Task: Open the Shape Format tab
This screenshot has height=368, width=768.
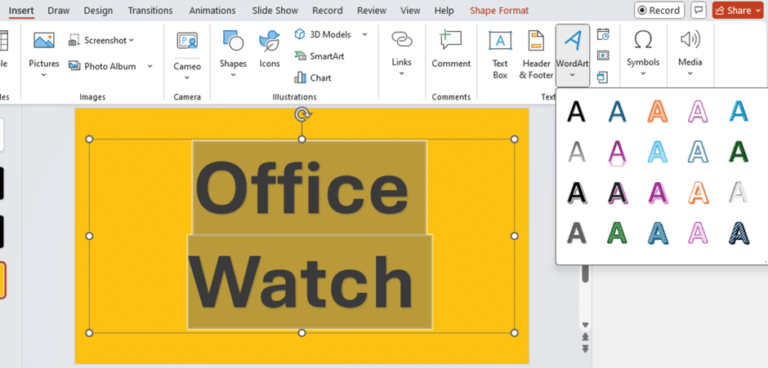Action: pyautogui.click(x=499, y=10)
